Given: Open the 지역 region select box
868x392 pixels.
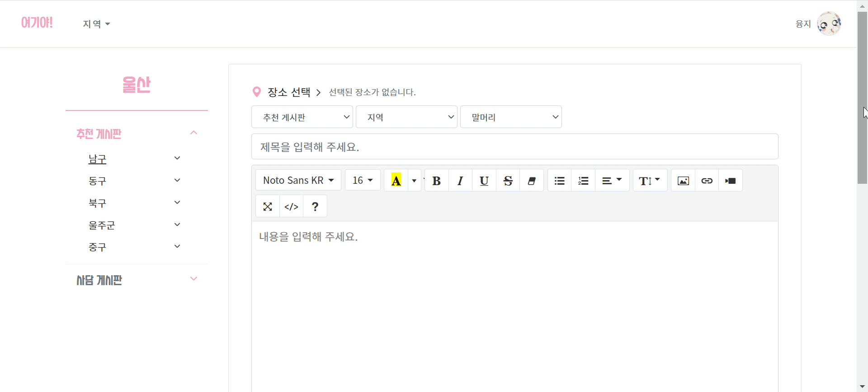Looking at the screenshot, I should tap(406, 117).
